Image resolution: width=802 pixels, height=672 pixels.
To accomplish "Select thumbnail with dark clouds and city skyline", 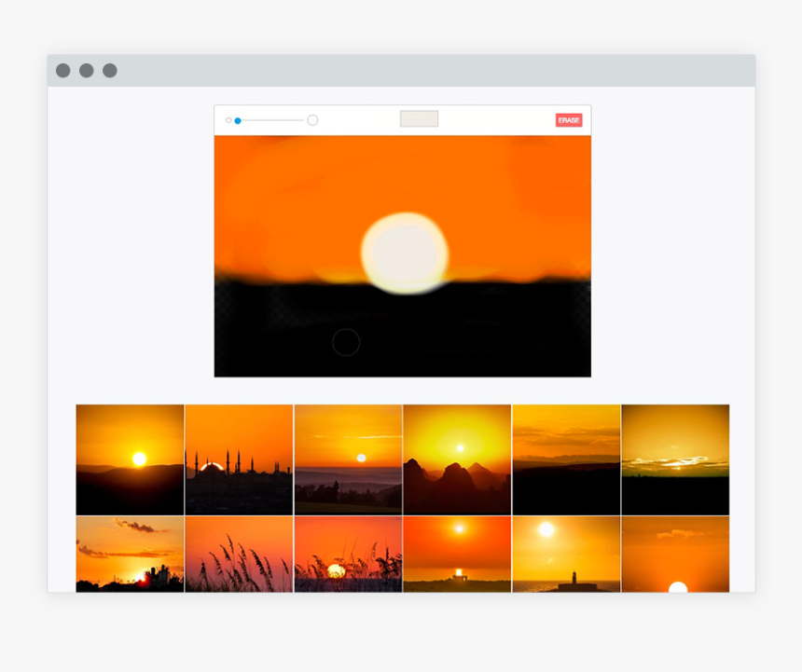I will tap(130, 554).
